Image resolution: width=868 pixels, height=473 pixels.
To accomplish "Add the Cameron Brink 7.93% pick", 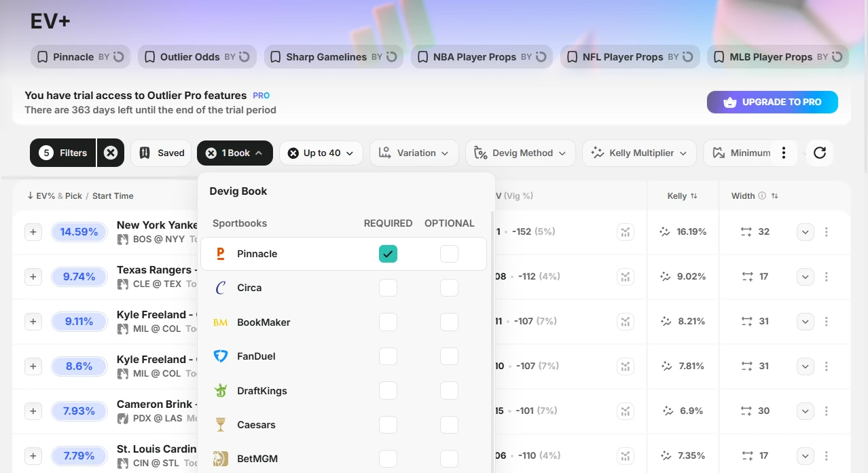I will click(x=33, y=411).
